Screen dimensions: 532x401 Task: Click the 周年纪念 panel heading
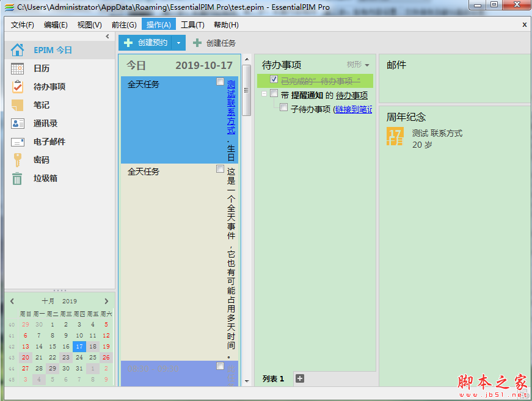click(406, 117)
